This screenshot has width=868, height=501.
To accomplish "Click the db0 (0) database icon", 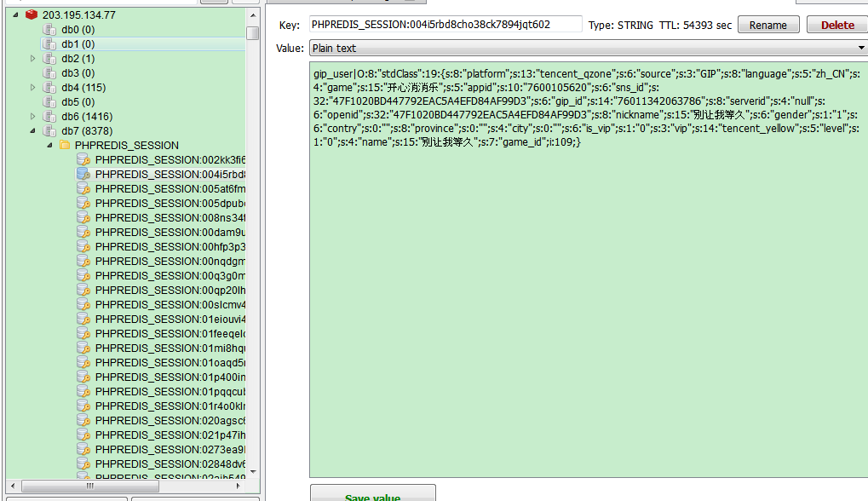I will 49,29.
